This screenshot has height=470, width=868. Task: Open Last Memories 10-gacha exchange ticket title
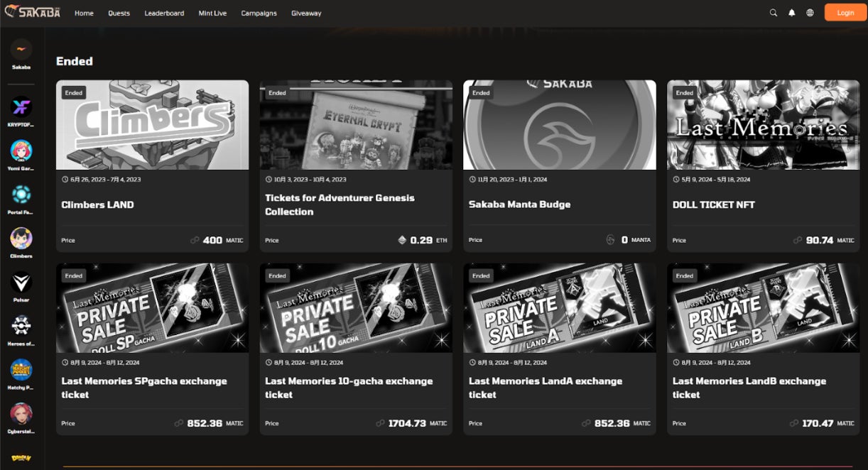click(x=349, y=388)
